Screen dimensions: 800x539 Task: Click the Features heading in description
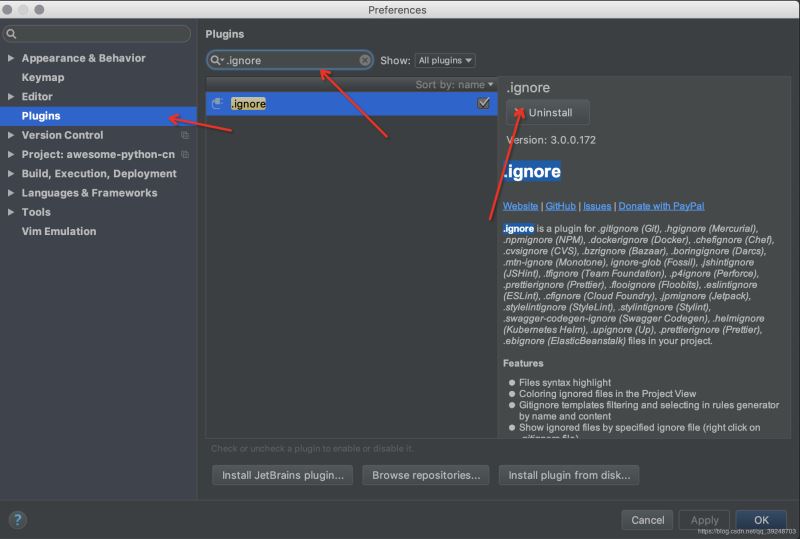pos(523,363)
